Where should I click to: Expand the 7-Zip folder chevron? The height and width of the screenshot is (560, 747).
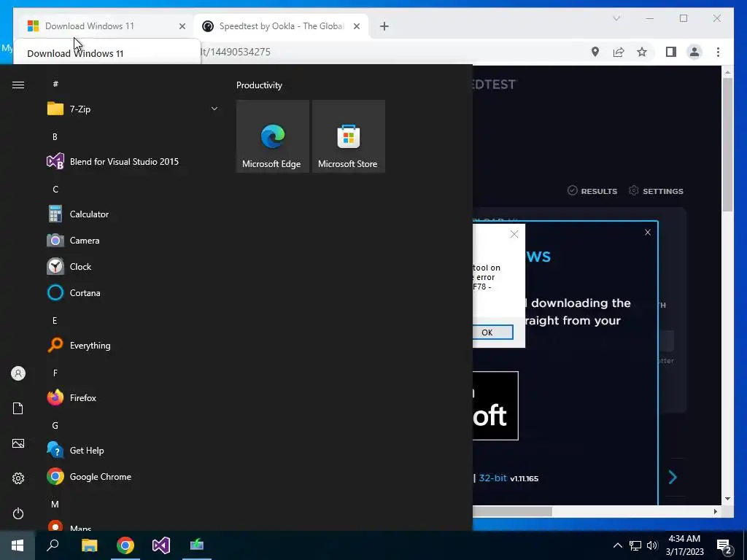point(214,109)
